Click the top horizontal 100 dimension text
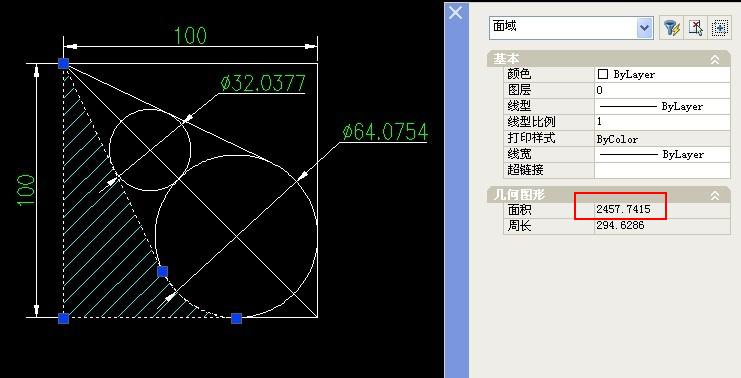Image resolution: width=741 pixels, height=378 pixels. coord(190,36)
